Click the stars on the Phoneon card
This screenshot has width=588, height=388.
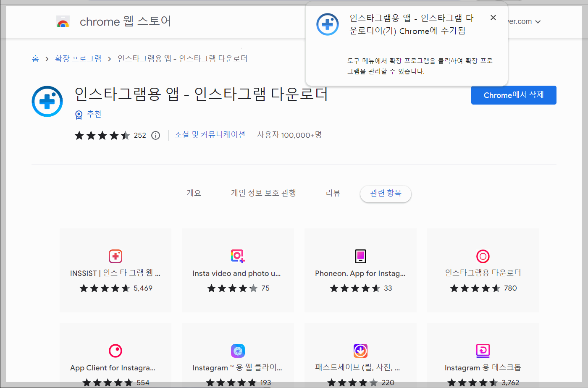pyautogui.click(x=355, y=288)
